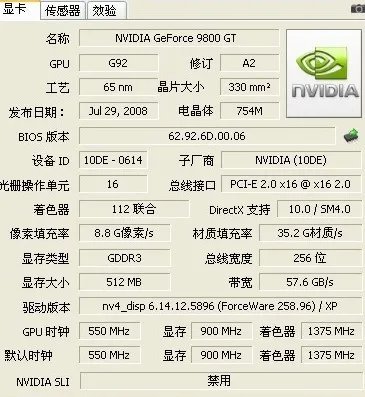Click the DirectX 支持 label
The height and width of the screenshot is (397, 365).
(240, 210)
